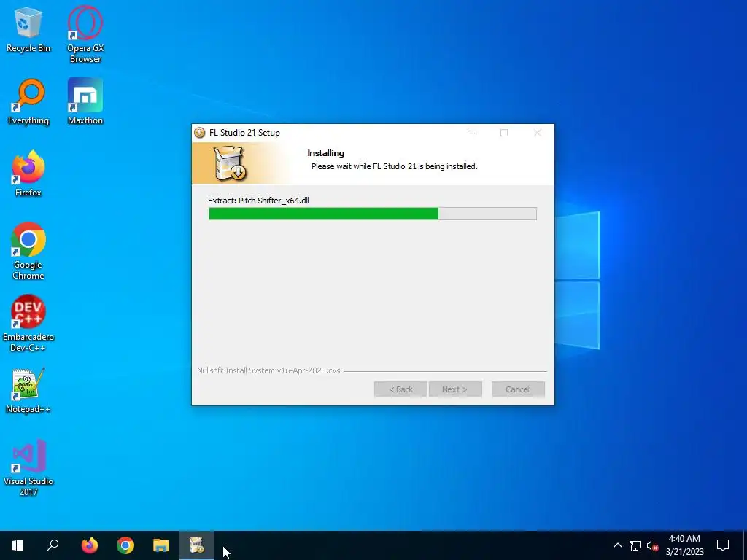Open the Action Center notifications icon

click(x=723, y=545)
